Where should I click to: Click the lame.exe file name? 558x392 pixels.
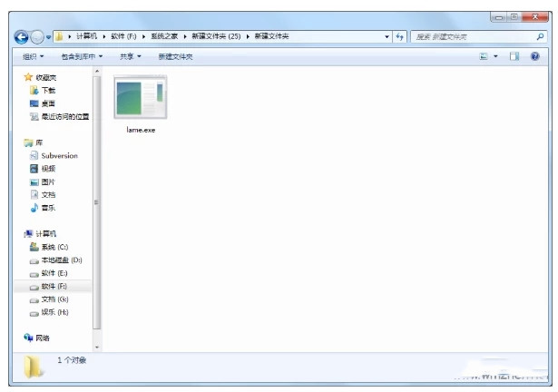[x=141, y=130]
